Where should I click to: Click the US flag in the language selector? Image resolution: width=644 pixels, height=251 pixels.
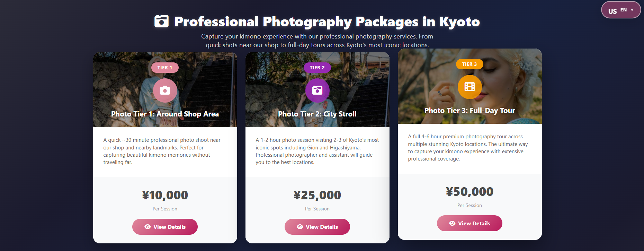click(612, 10)
